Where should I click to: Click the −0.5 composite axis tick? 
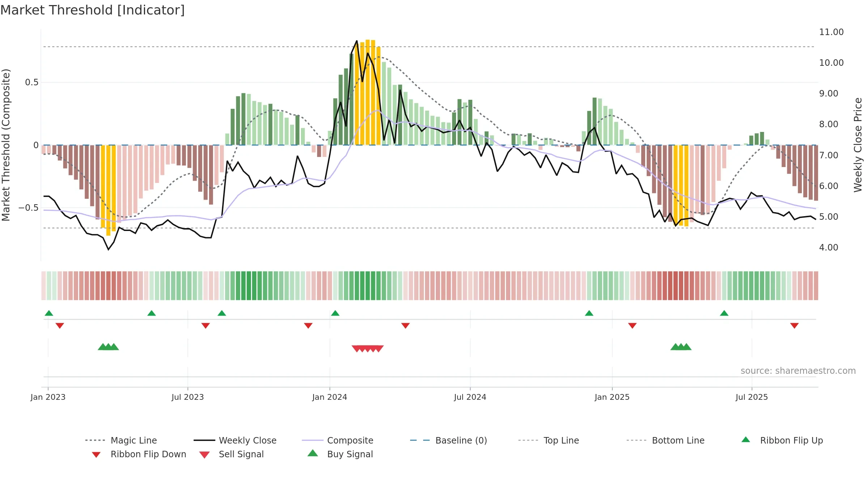28,207
